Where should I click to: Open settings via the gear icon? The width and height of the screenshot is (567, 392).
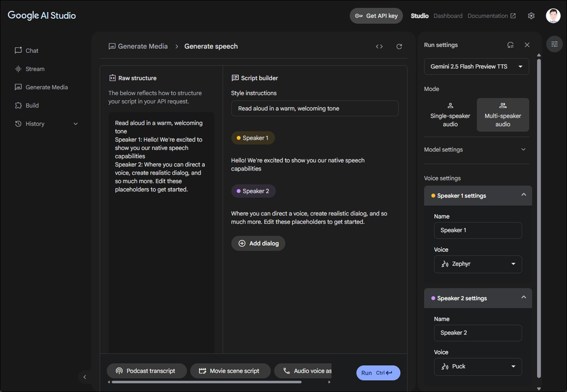pyautogui.click(x=531, y=16)
